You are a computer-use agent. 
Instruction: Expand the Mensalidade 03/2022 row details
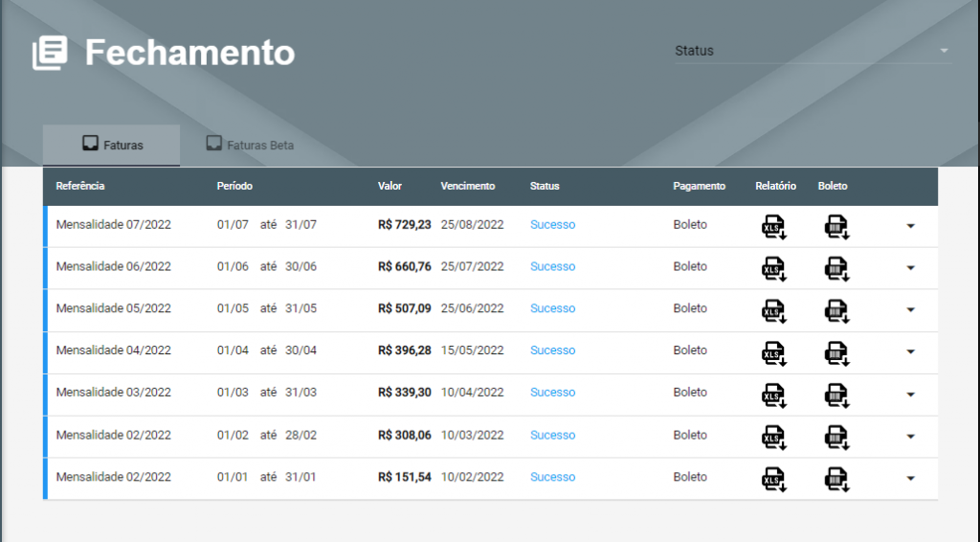[x=910, y=394]
